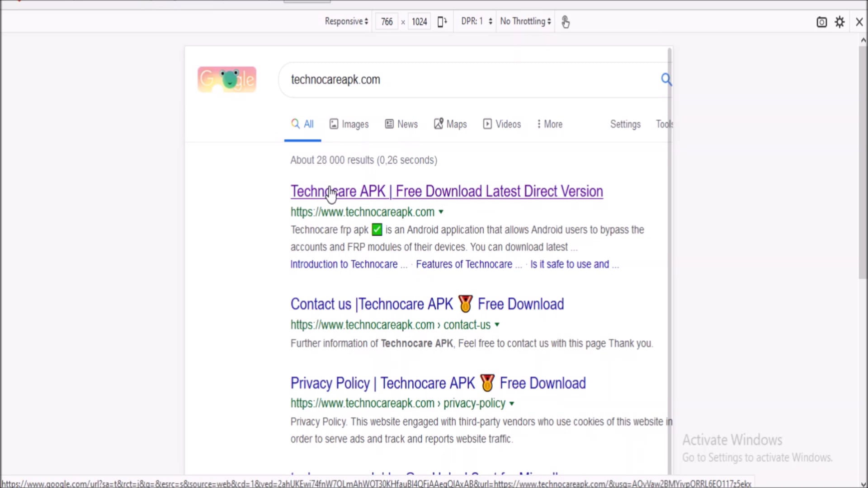Viewport: 868px width, 488px height.
Task: Switch to the Maps tab
Action: [x=450, y=124]
